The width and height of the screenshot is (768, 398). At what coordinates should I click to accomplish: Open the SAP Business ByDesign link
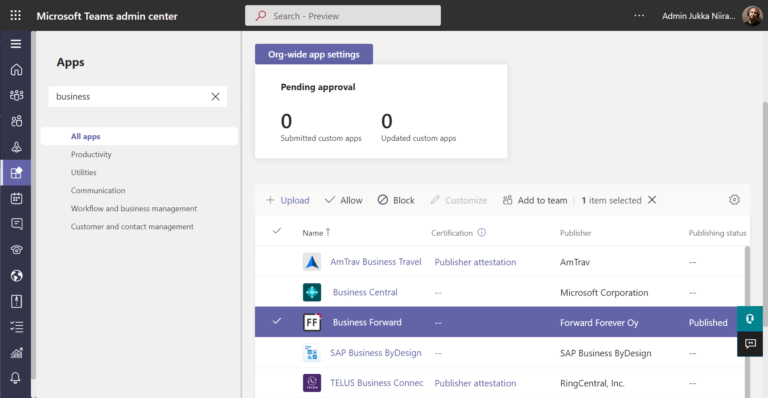tap(376, 352)
